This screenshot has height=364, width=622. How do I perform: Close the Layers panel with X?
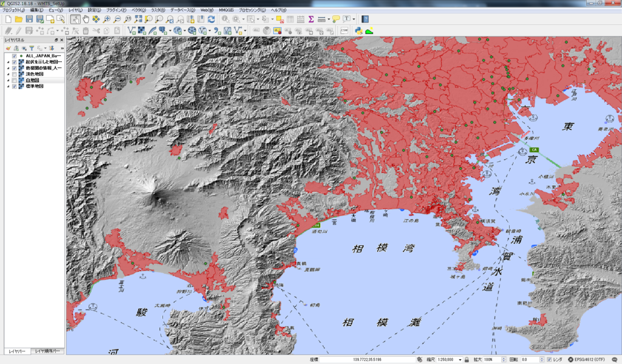61,40
